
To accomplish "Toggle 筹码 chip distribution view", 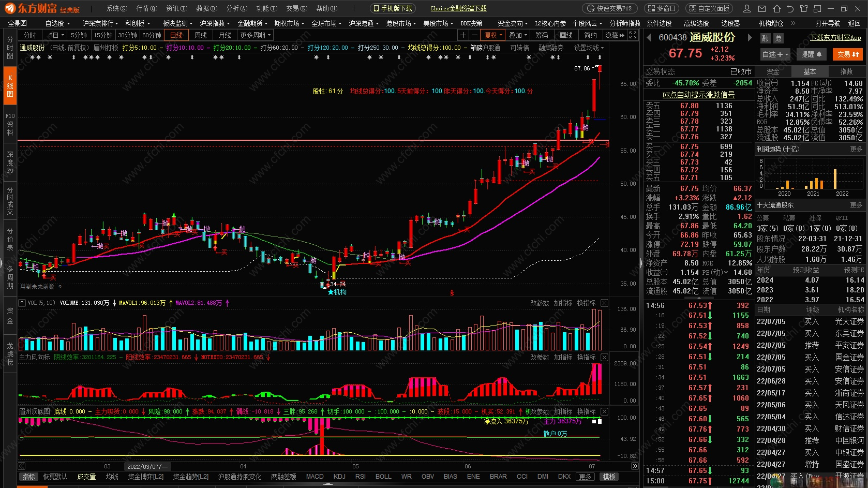I will pyautogui.click(x=542, y=35).
